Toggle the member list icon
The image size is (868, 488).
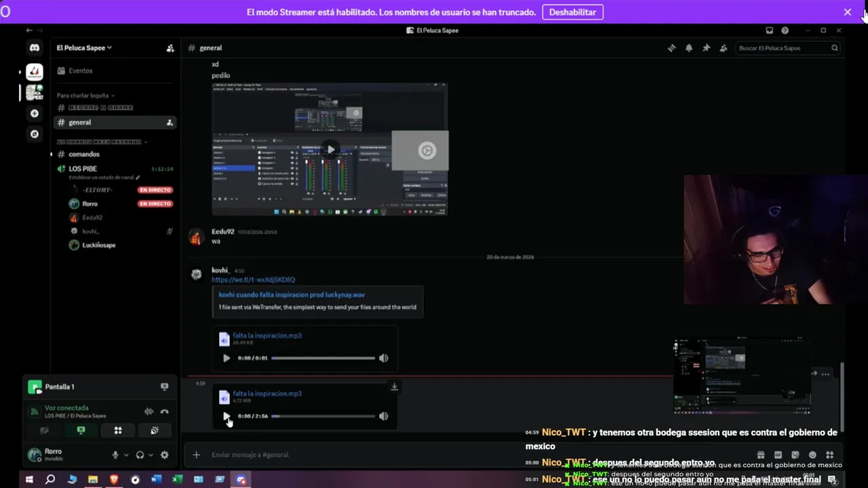[724, 48]
